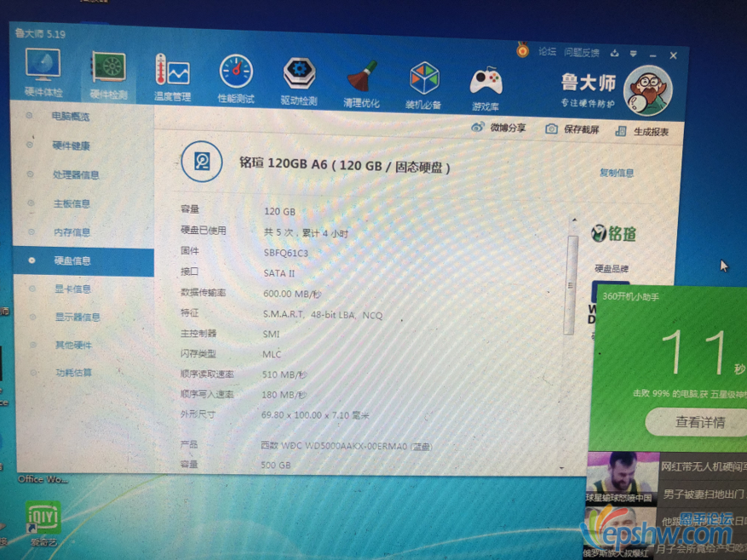747x560 pixels.
Task: Launch the 性能测试 performance test
Action: point(236,78)
